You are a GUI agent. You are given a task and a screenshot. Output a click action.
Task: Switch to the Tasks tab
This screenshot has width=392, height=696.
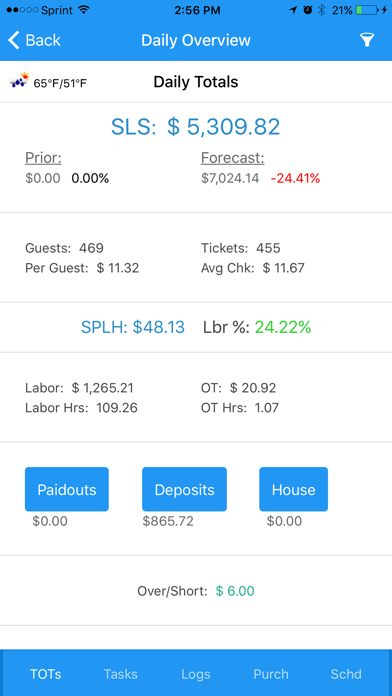(121, 674)
